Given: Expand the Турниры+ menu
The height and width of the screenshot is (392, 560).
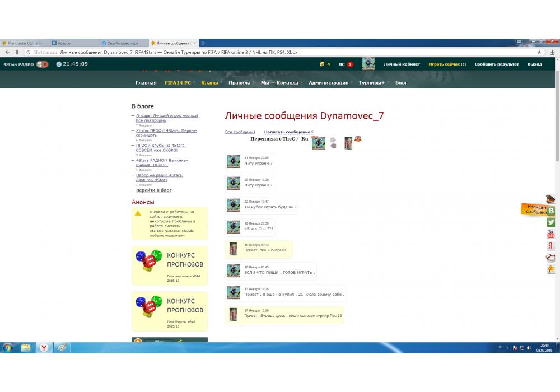Looking at the screenshot, I should [x=373, y=83].
